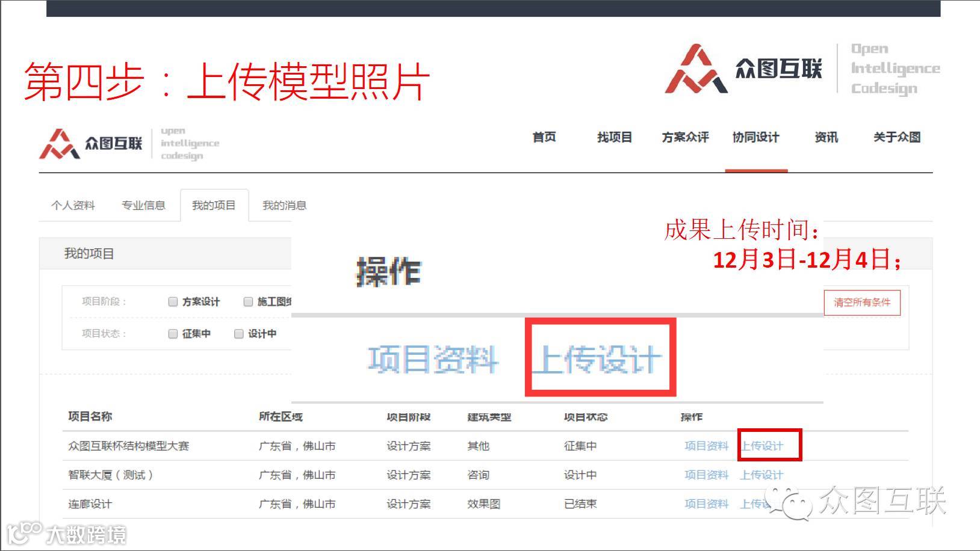
Task: Visit the 关于众图 navigation page
Action: tap(897, 137)
